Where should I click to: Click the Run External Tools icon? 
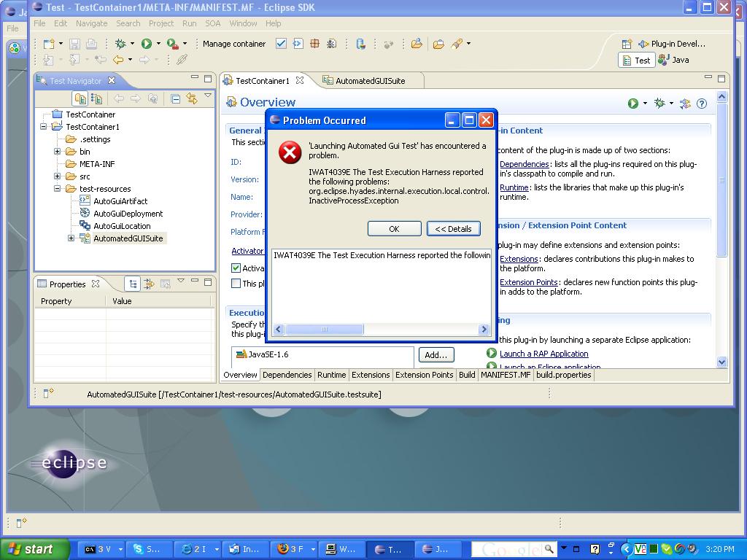172,44
